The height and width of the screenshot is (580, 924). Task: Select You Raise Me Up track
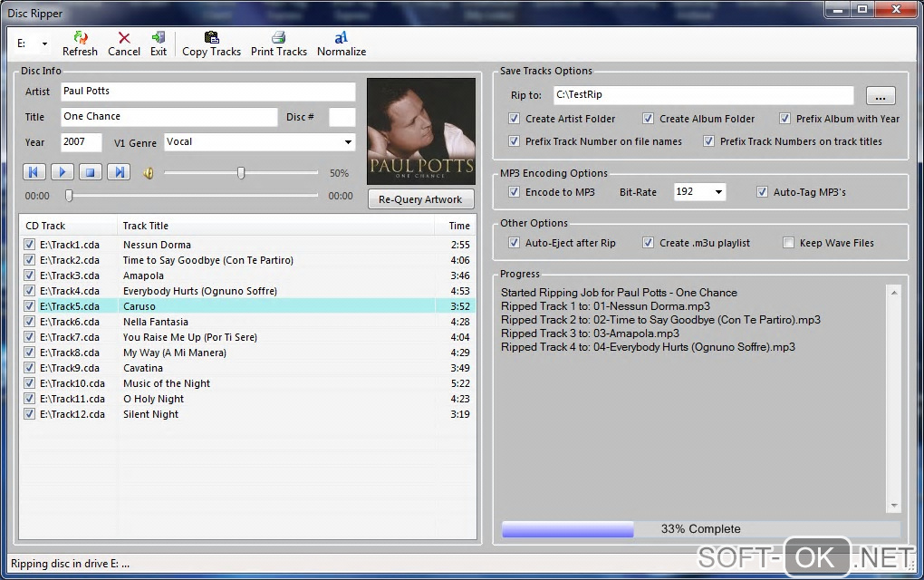(x=247, y=336)
